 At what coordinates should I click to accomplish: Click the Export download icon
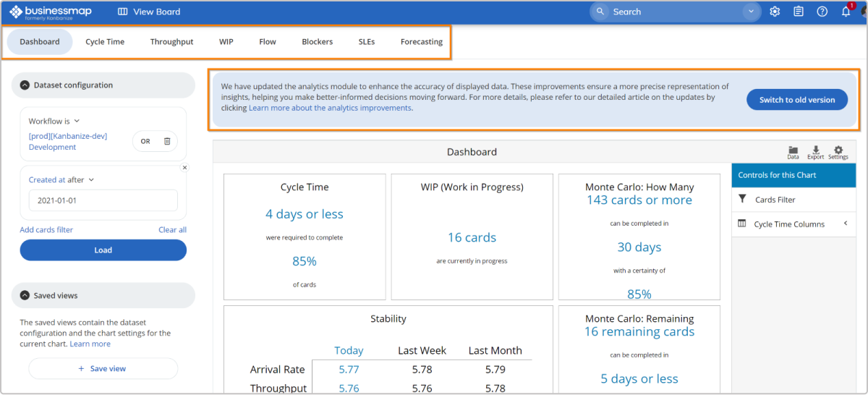pyautogui.click(x=816, y=151)
